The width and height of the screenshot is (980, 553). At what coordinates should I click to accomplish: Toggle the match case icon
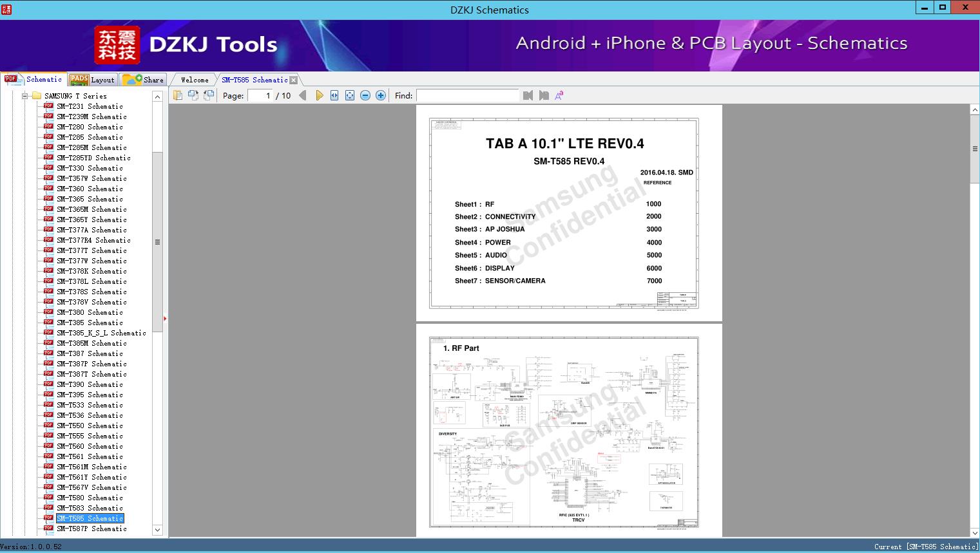click(x=559, y=95)
